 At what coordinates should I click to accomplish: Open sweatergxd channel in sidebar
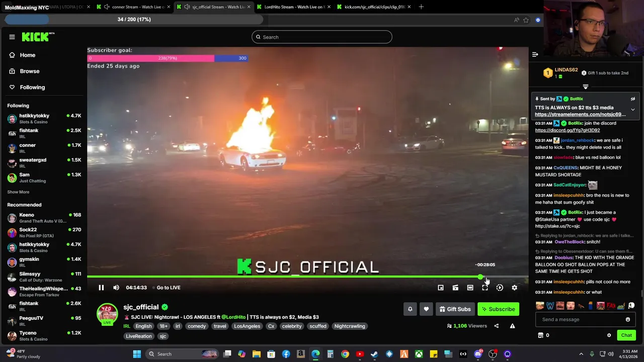pyautogui.click(x=44, y=162)
